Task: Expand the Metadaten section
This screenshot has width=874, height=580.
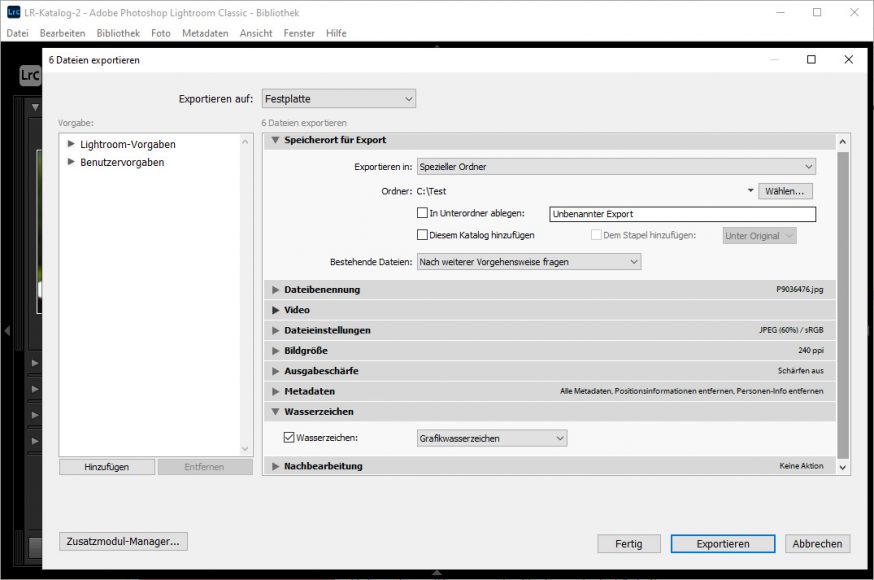Action: (x=275, y=391)
